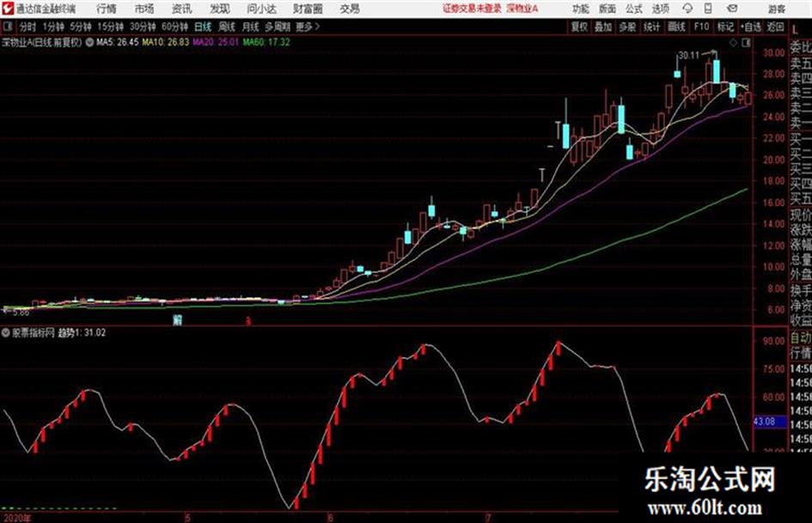Click the panel layout icon at chart top right
The height and width of the screenshot is (523, 812).
746,43
